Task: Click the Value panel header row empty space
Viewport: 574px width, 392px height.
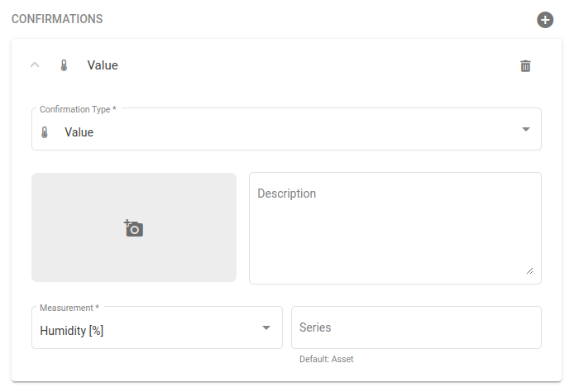Action: coord(314,65)
